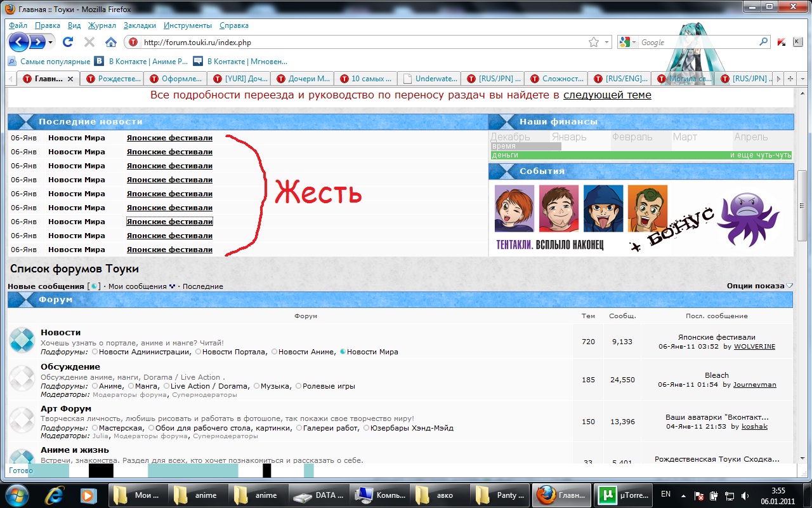Viewport: 812px width, 508px height.
Task: Open the Live Action / Dorama subforum
Action: [209, 386]
